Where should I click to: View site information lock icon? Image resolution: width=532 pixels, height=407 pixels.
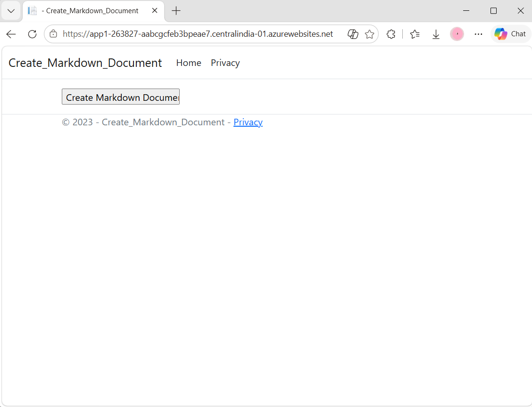click(53, 34)
